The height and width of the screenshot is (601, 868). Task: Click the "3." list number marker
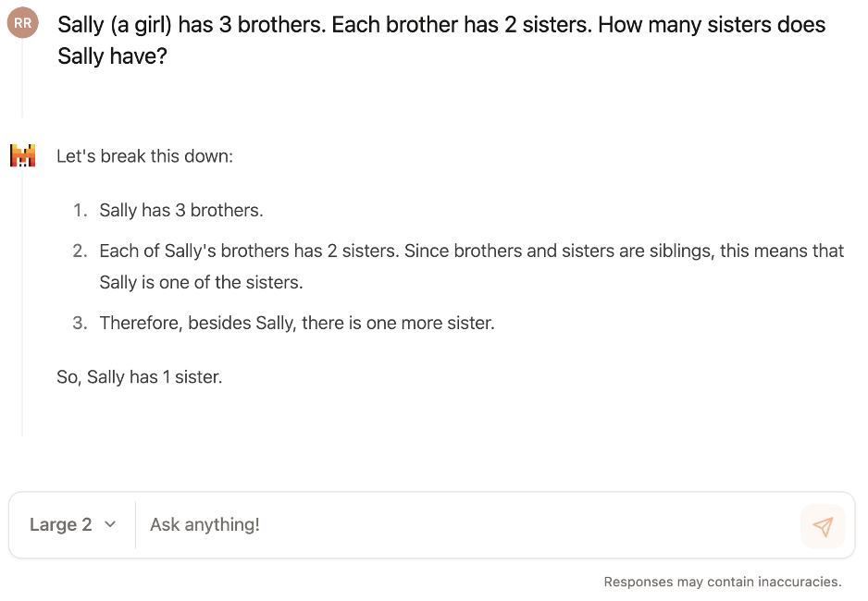tap(80, 323)
